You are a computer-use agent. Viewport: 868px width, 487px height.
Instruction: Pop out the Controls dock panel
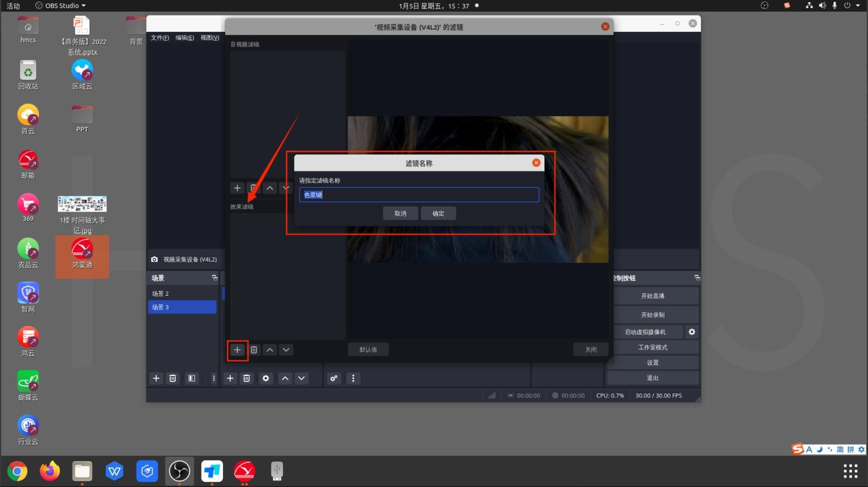pyautogui.click(x=697, y=278)
